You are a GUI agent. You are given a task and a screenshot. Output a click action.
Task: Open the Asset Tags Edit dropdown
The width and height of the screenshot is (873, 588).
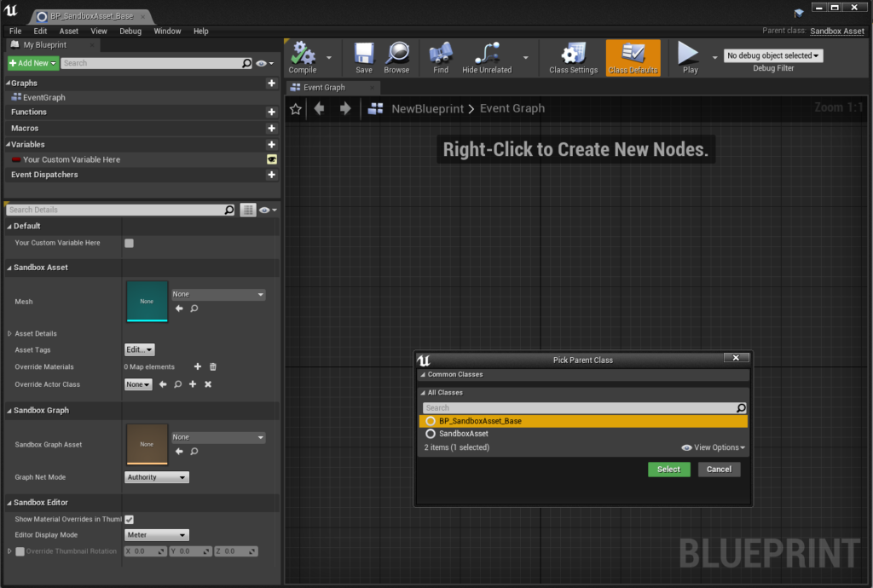coord(139,350)
